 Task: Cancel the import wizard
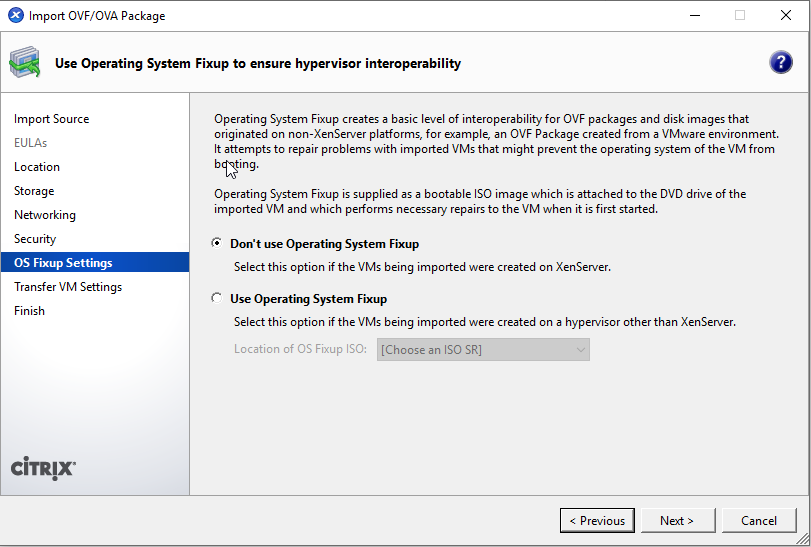759,520
